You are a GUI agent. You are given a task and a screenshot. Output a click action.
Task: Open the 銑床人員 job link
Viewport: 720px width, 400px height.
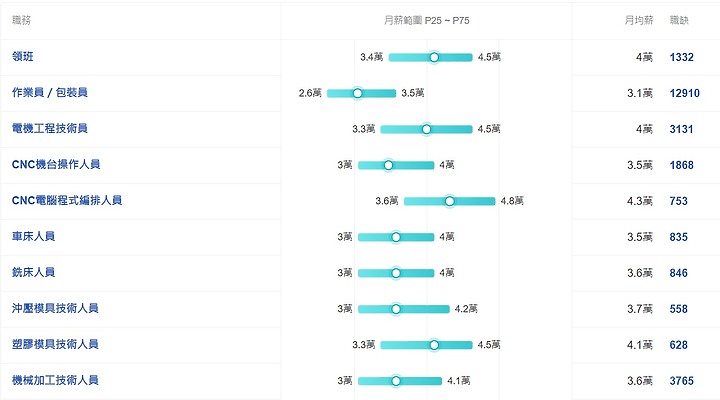[x=34, y=272]
